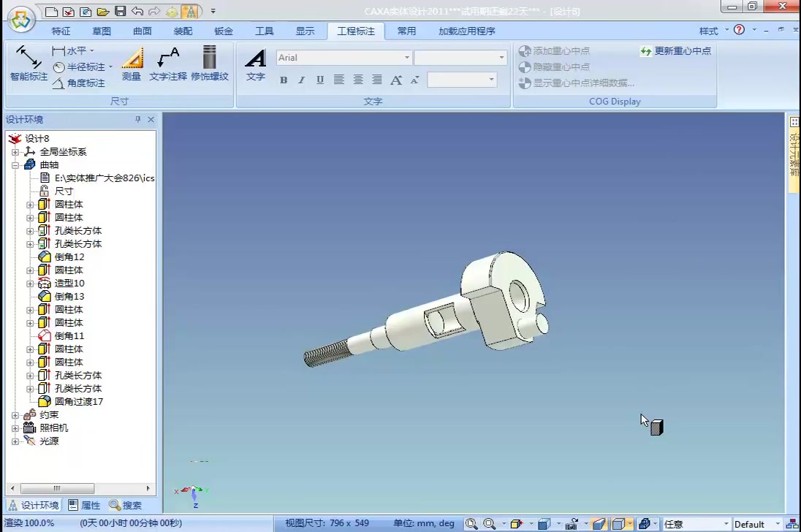
Task: Redo the last undone action
Action: [x=153, y=11]
